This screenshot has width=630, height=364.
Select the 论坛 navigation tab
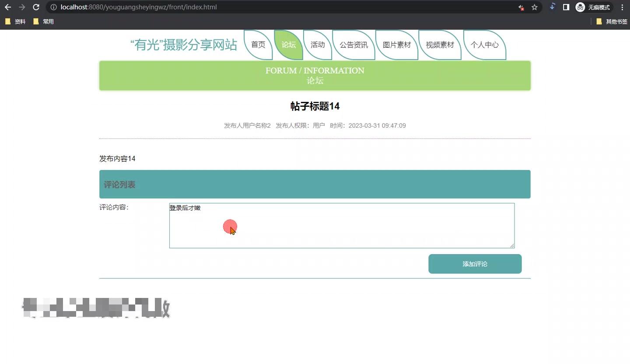point(289,45)
